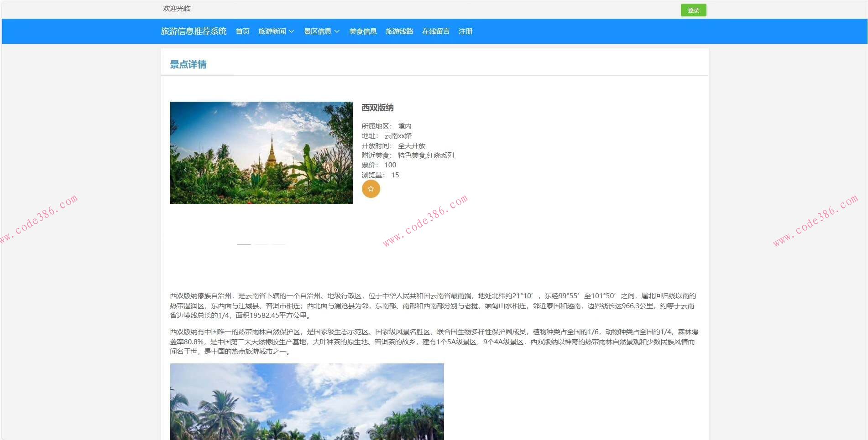Screen dimensions: 868x440
Task: Open the 在线留言 page
Action: point(436,31)
